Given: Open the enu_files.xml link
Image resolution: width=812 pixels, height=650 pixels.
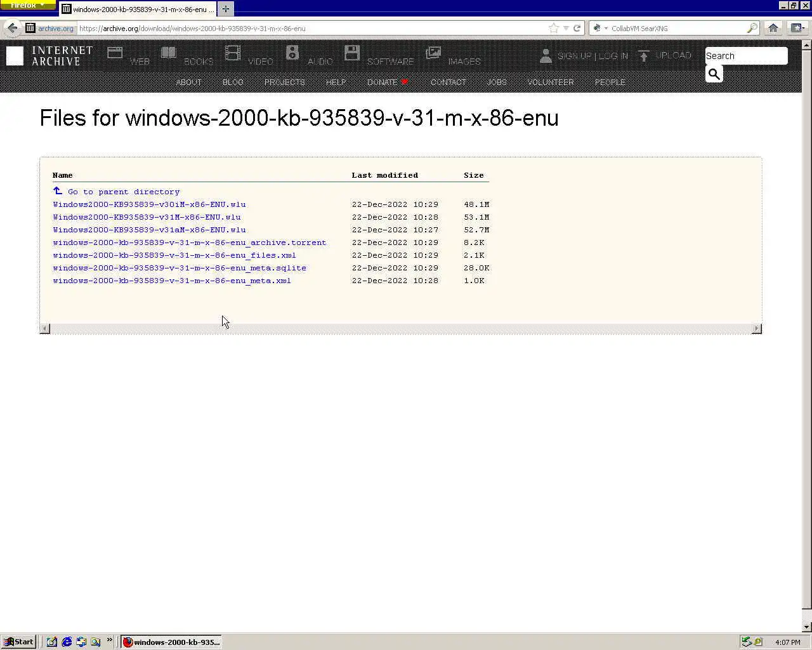Looking at the screenshot, I should pyautogui.click(x=174, y=255).
